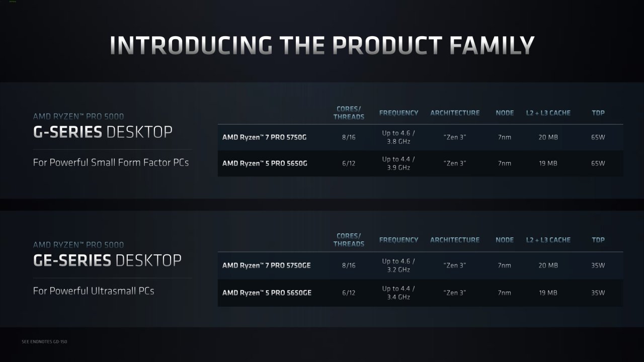This screenshot has width=644, height=362.
Task: Click the 8/16 cores value for 5750G
Action: tap(348, 137)
